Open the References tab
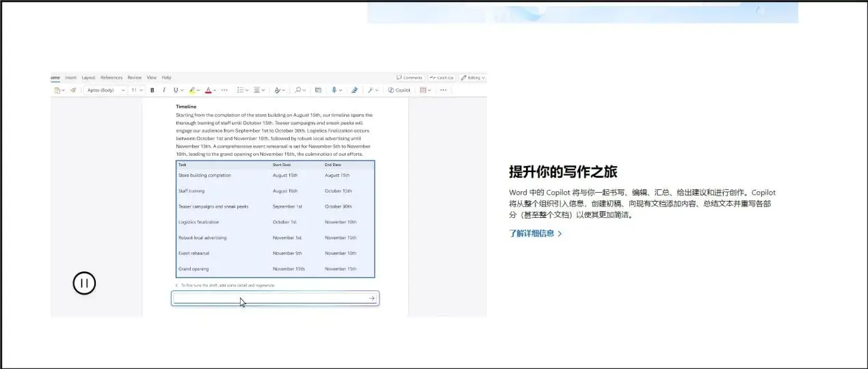The image size is (868, 369). pyautogui.click(x=111, y=78)
